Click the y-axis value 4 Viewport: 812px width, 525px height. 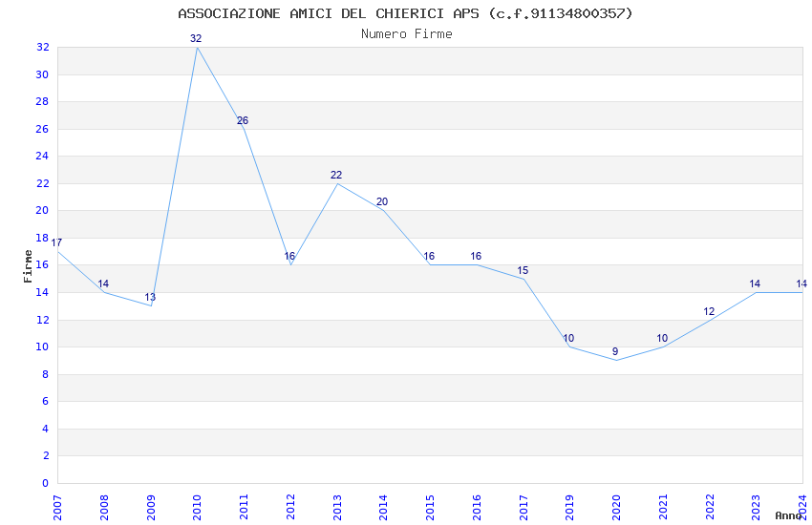46,429
